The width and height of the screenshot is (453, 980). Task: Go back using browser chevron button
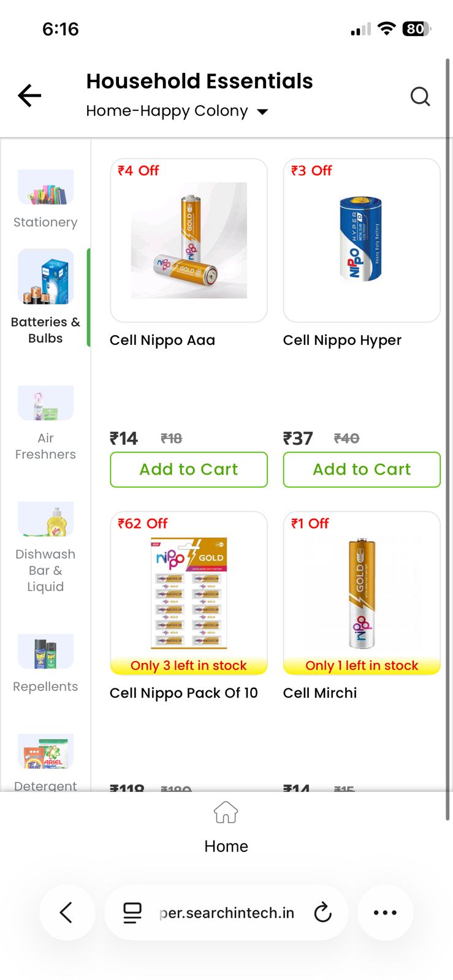pos(67,913)
